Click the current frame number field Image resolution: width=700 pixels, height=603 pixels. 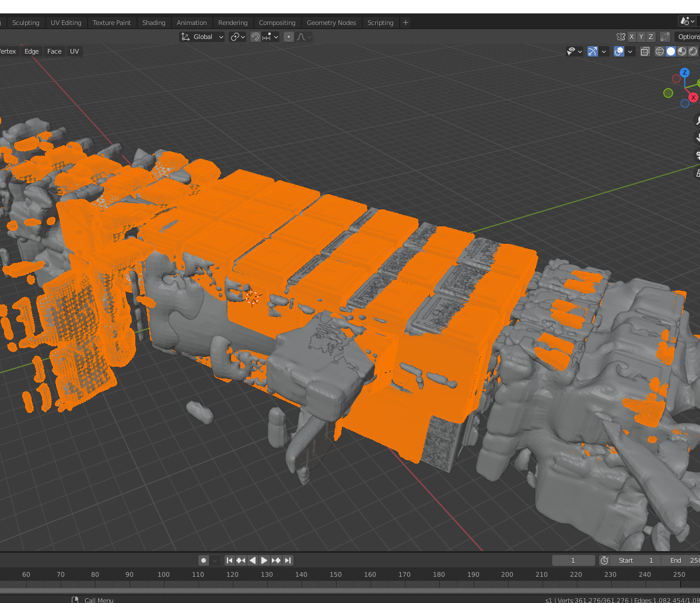[573, 560]
